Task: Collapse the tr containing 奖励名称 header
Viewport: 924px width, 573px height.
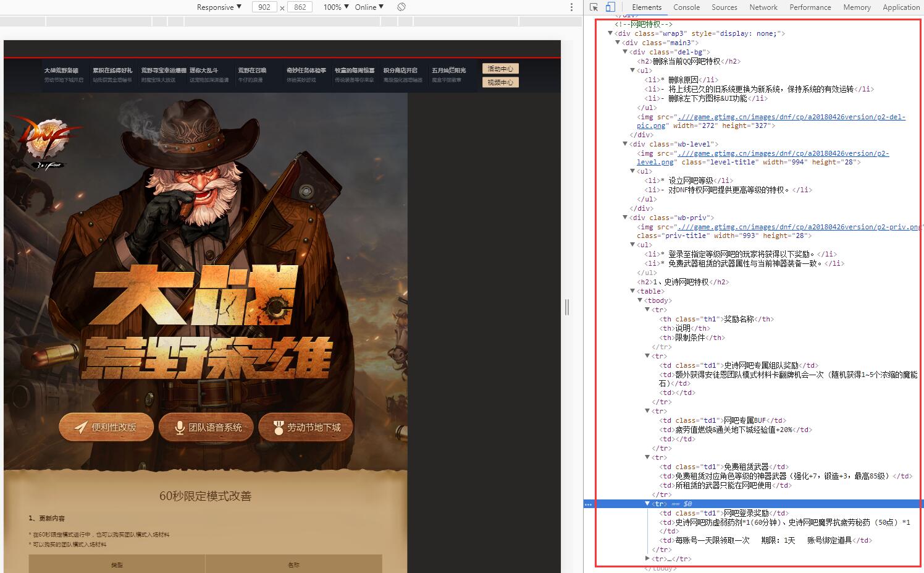Action: pos(647,310)
